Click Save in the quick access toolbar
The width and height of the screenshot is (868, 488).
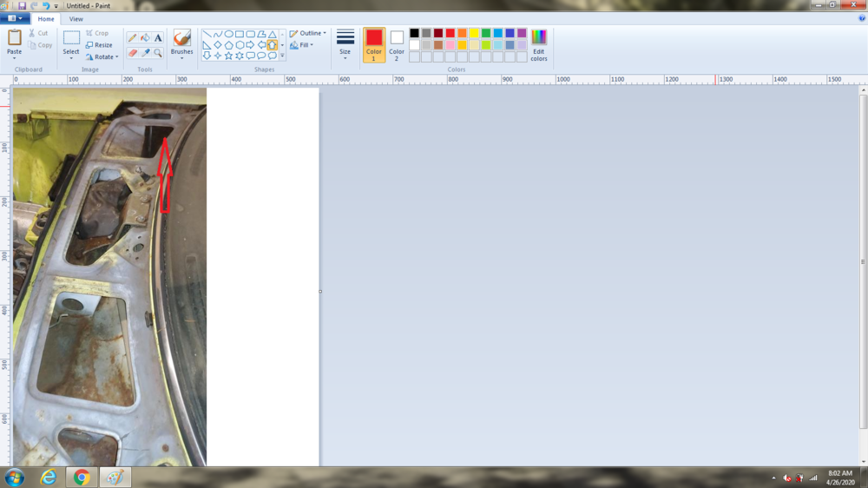(23, 5)
